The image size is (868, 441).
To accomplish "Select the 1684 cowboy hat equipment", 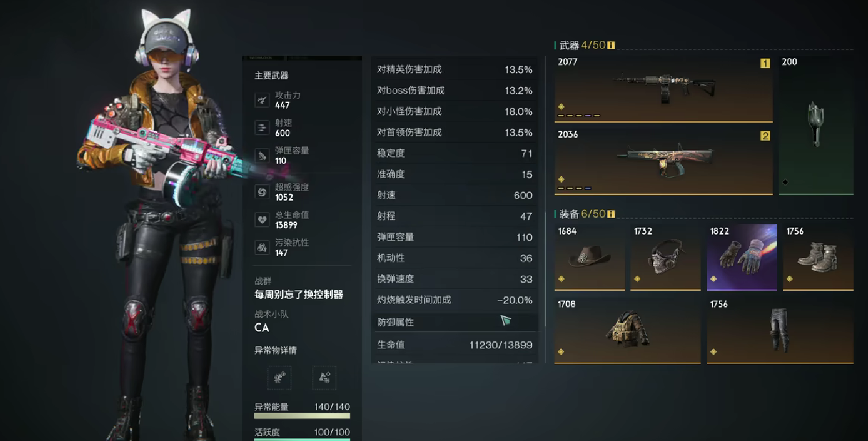I will (x=590, y=257).
